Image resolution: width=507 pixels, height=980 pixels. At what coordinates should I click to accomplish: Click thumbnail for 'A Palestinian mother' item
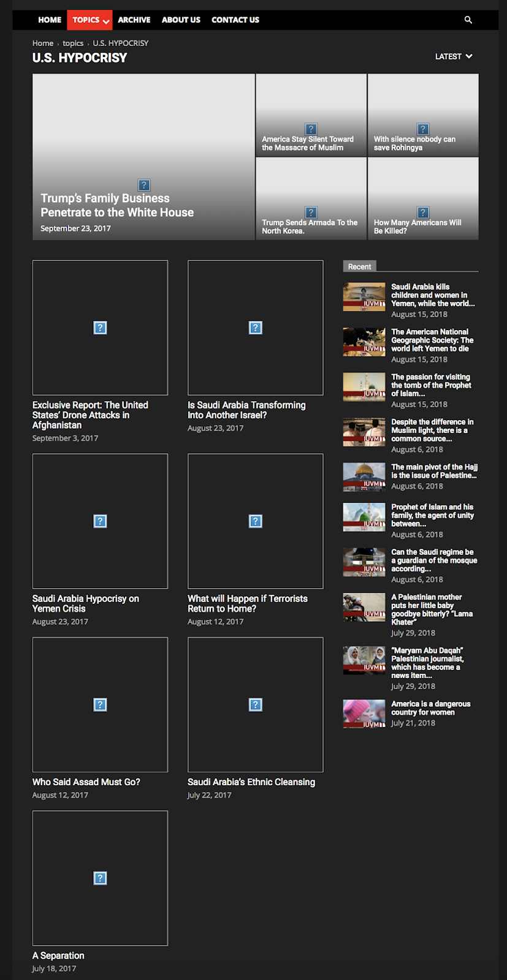[x=364, y=607]
